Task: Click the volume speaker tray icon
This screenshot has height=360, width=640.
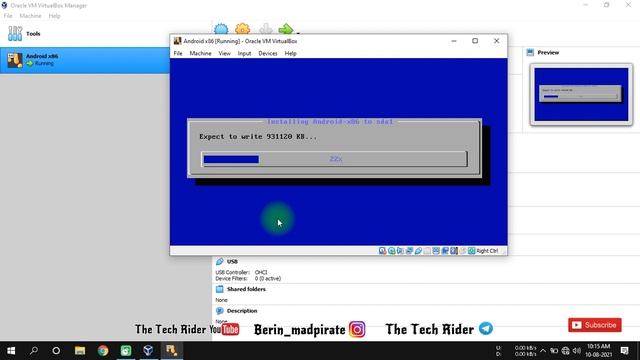Action: point(576,351)
